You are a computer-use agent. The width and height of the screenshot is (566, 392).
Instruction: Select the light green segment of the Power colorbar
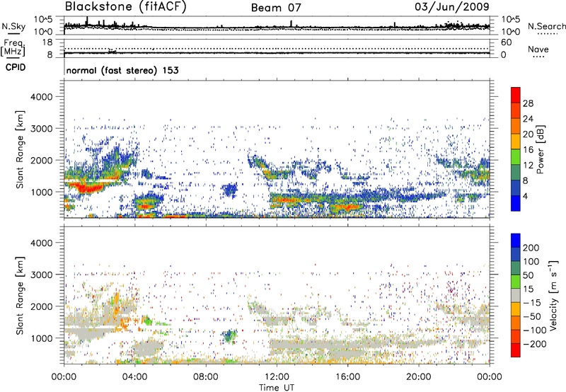(516, 157)
